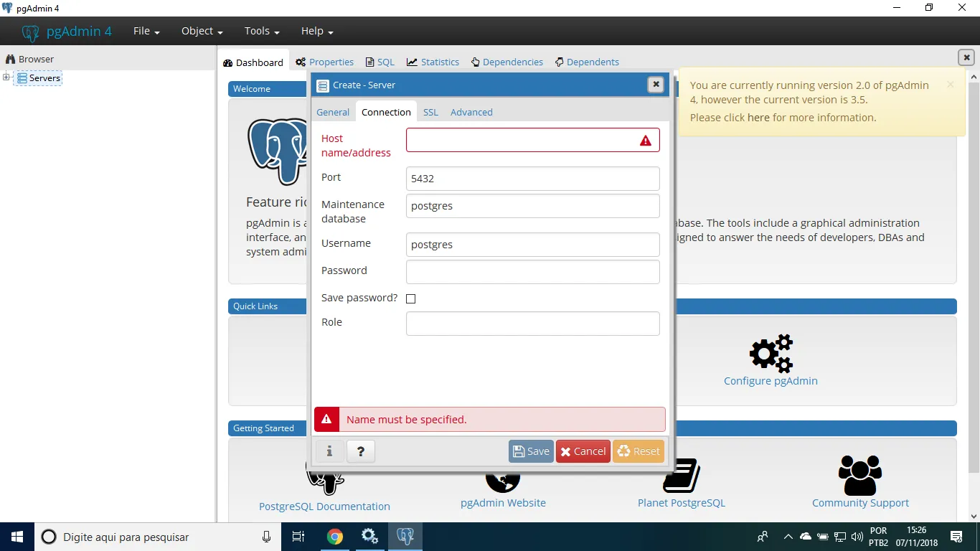The height and width of the screenshot is (551, 980).
Task: Open the Tools menu dropdown
Action: [261, 31]
